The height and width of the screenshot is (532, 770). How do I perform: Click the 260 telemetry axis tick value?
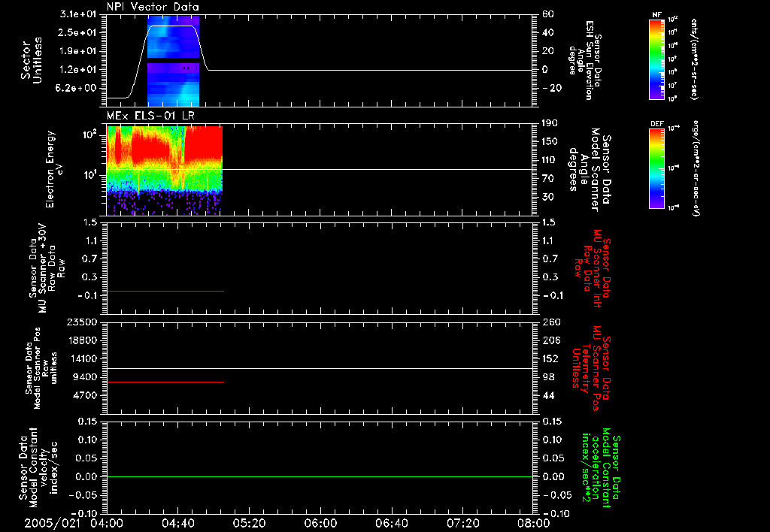[552, 322]
